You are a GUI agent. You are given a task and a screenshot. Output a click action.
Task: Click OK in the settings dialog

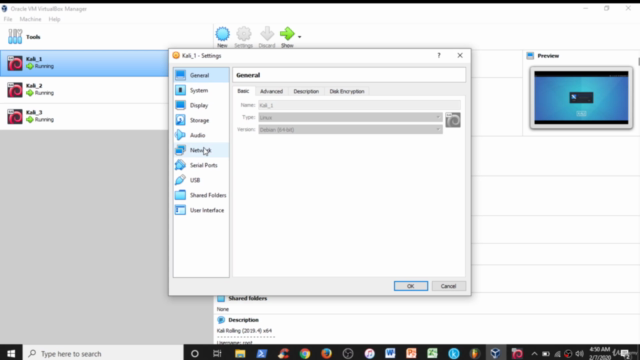411,286
